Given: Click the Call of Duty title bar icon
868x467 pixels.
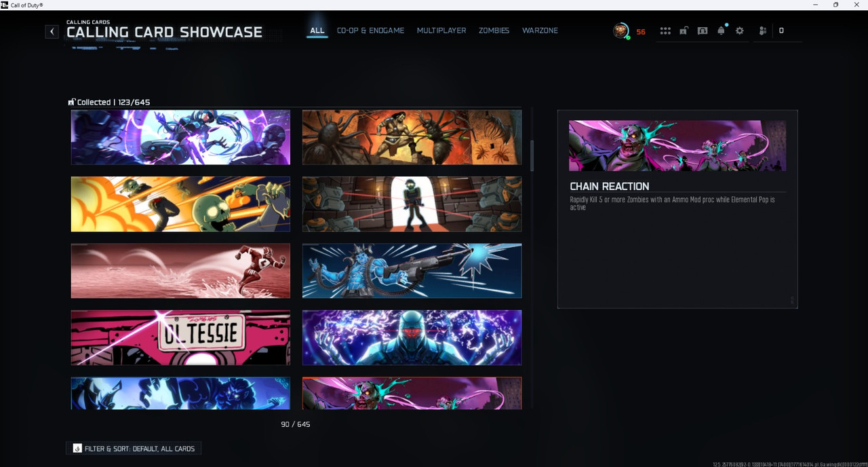Looking at the screenshot, I should coord(5,5).
